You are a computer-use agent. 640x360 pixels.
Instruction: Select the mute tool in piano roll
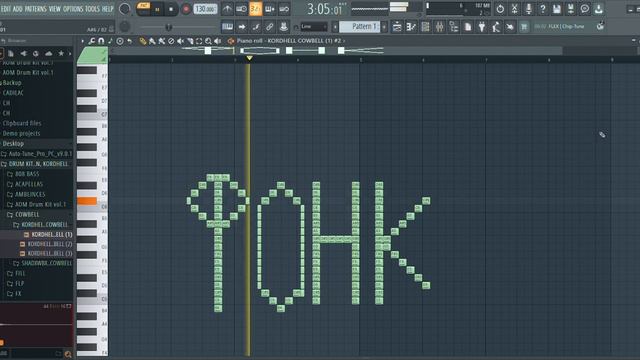(x=180, y=41)
